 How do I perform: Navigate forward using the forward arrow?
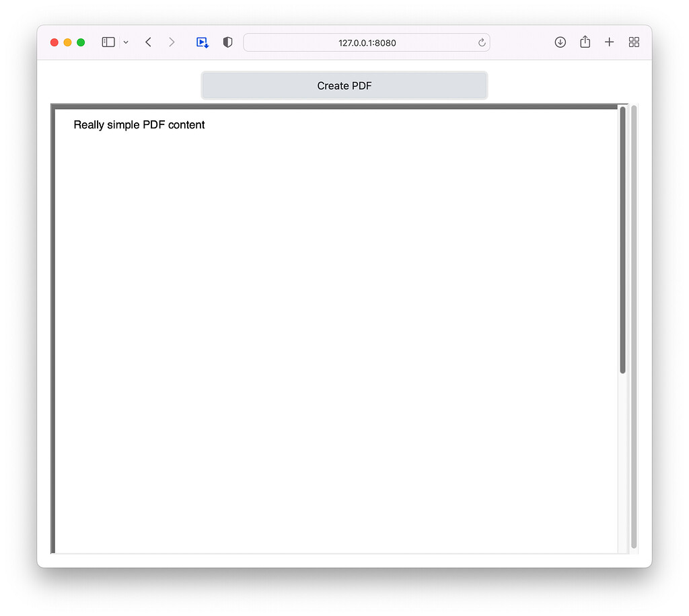click(x=172, y=42)
